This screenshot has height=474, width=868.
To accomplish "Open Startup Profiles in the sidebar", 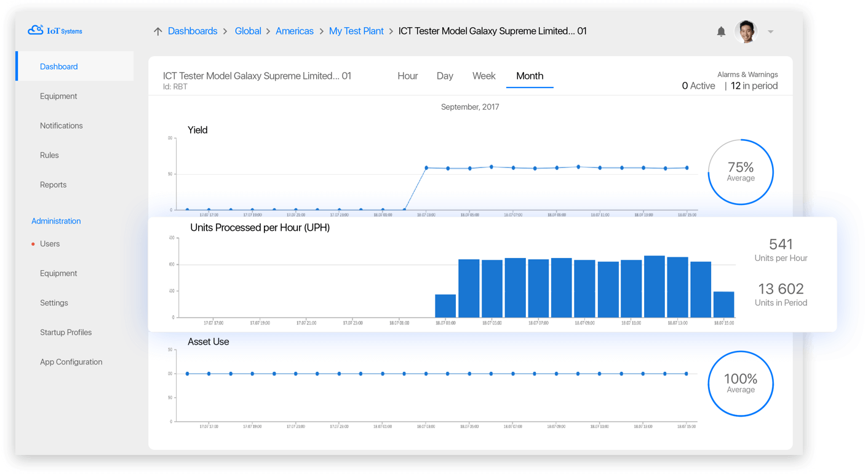I will pos(66,332).
